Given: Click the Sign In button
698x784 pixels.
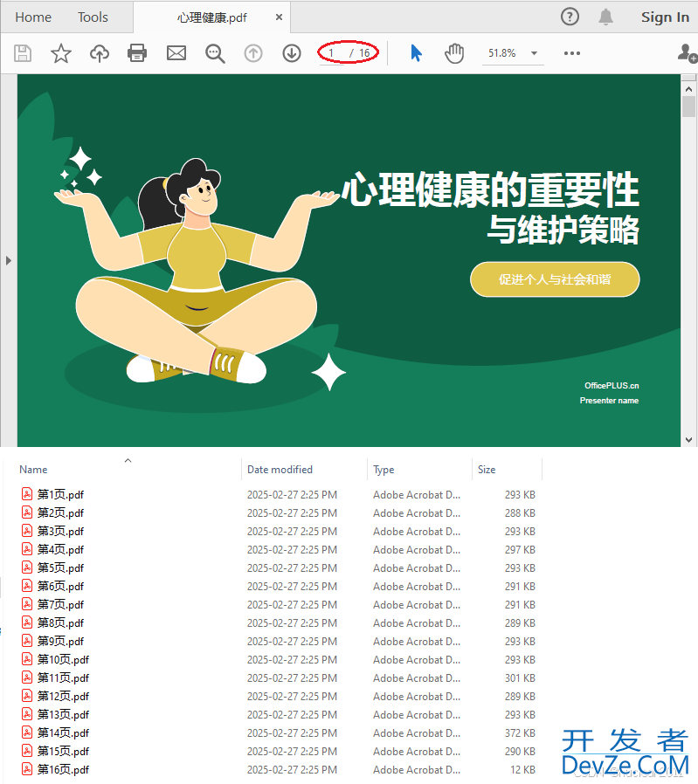Looking at the screenshot, I should 665,17.
